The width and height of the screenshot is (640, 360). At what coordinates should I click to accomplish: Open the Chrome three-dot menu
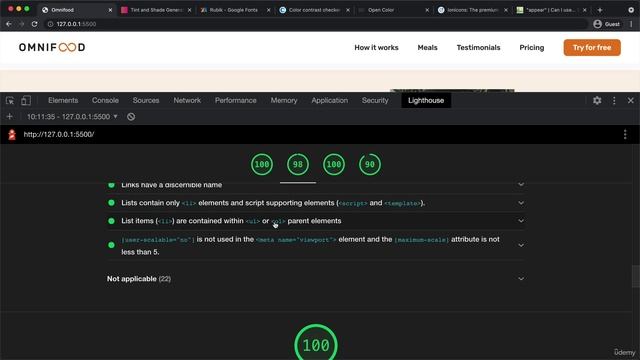click(631, 24)
